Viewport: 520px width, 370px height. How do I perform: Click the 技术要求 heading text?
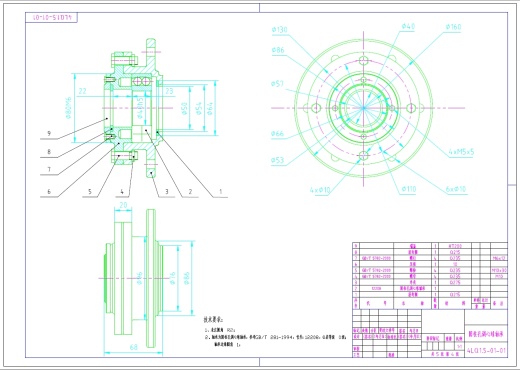pyautogui.click(x=213, y=320)
